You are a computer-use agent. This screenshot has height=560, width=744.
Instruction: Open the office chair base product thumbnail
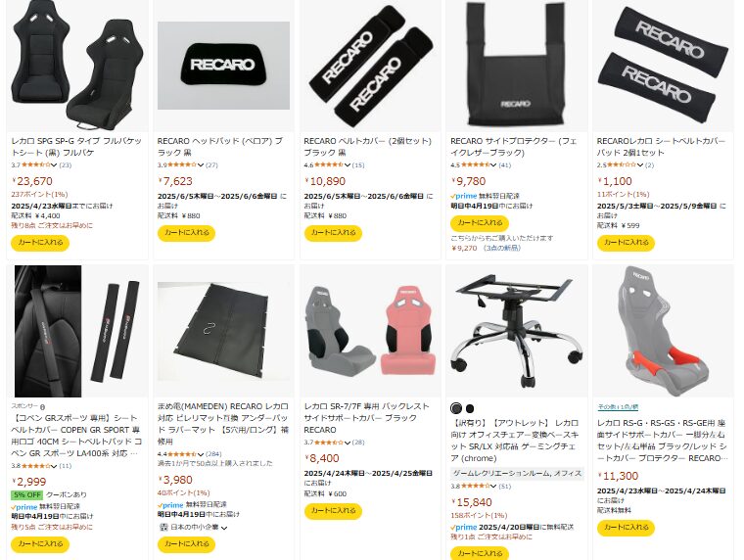click(516, 331)
